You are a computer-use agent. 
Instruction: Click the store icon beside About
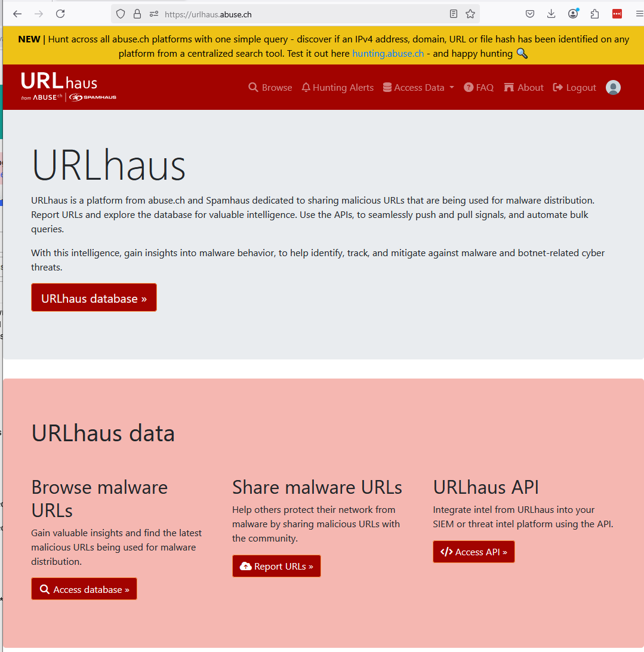(509, 87)
